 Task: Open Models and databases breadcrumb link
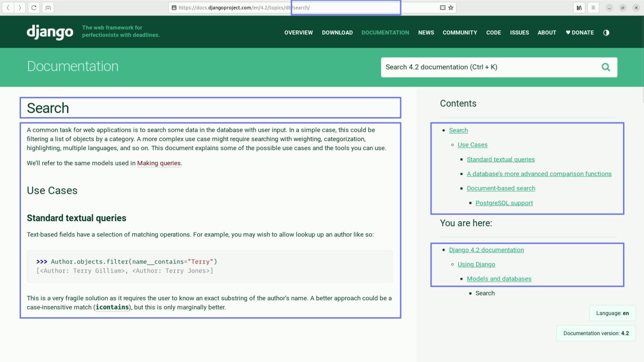(499, 279)
